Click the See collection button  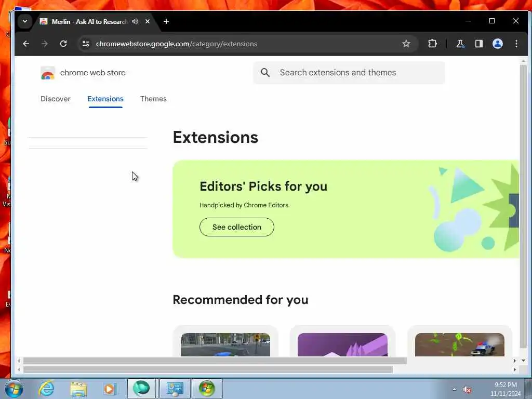[237, 227]
